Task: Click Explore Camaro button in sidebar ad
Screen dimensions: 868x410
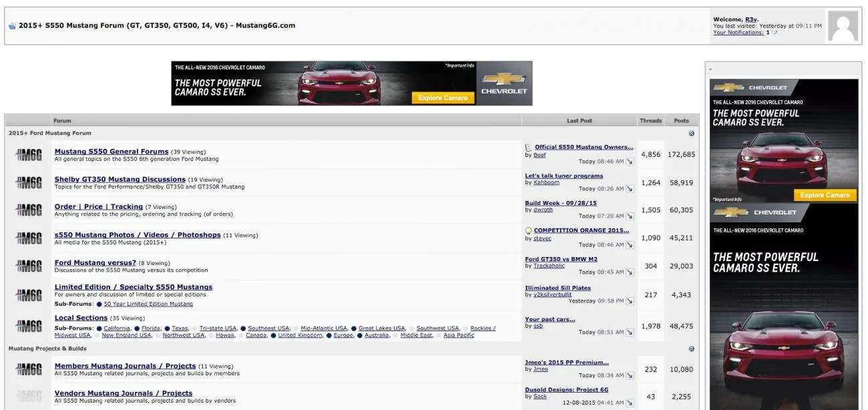Action: coord(825,195)
